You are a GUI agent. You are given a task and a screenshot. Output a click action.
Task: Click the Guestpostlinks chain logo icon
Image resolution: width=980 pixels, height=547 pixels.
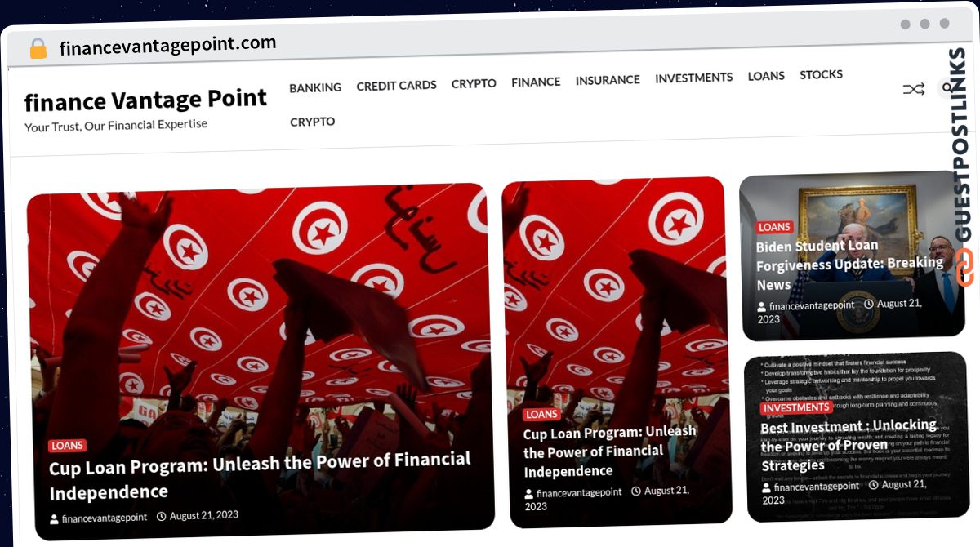[965, 267]
